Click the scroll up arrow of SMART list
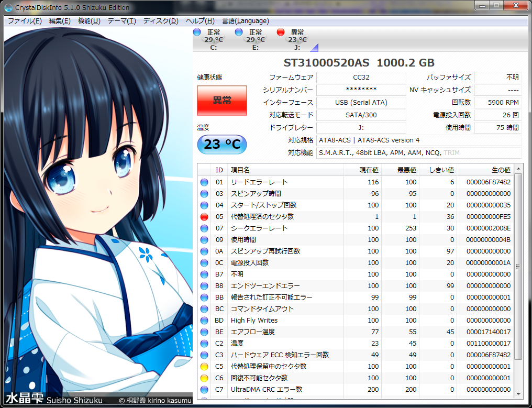532x408 pixels. point(518,169)
